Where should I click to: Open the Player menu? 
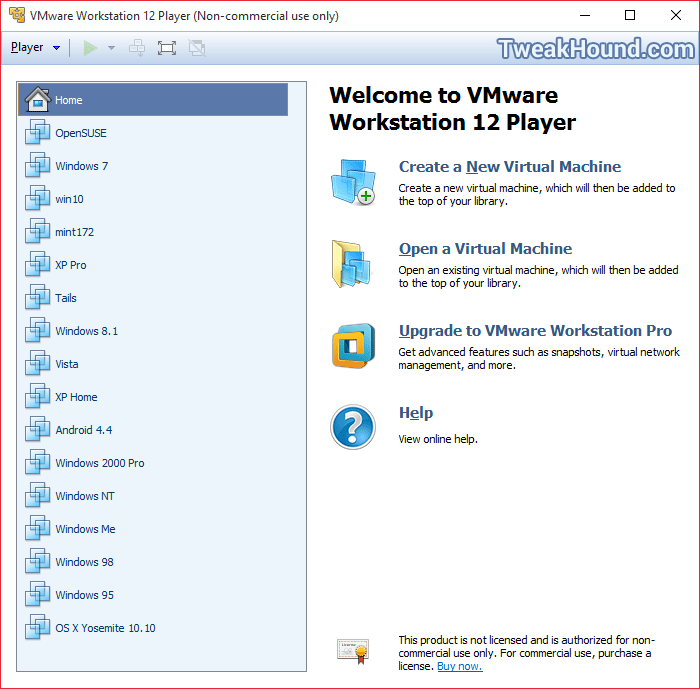(x=35, y=47)
